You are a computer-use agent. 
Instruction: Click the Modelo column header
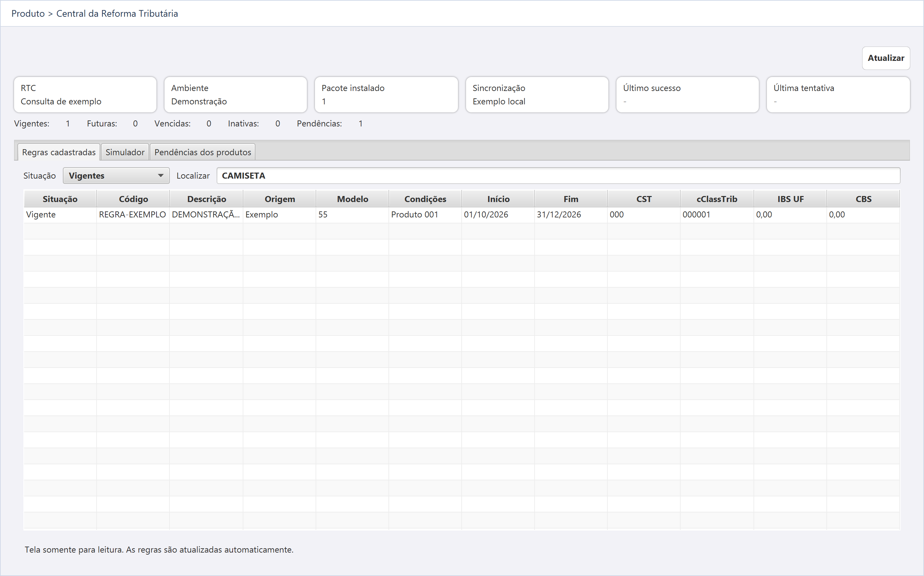(x=352, y=199)
